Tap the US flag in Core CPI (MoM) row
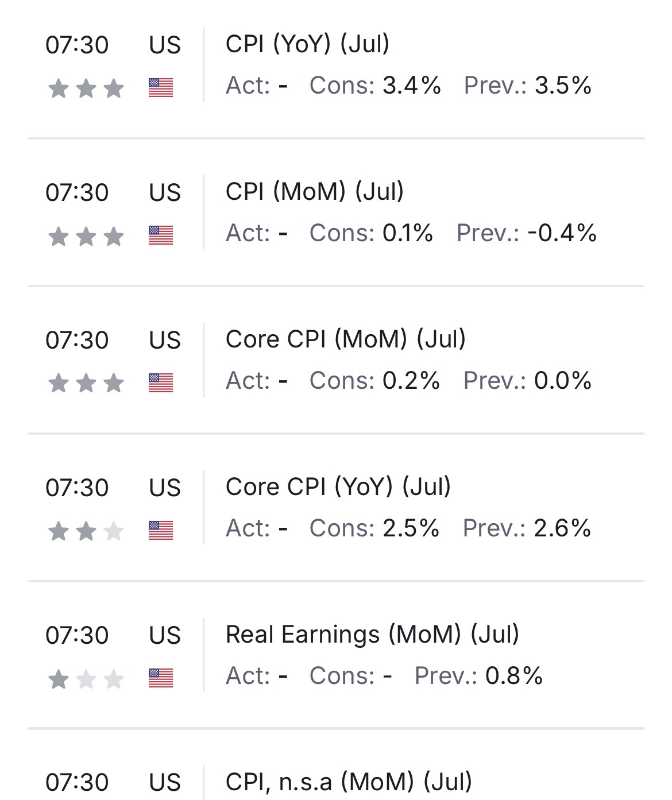The image size is (672, 800). click(161, 383)
